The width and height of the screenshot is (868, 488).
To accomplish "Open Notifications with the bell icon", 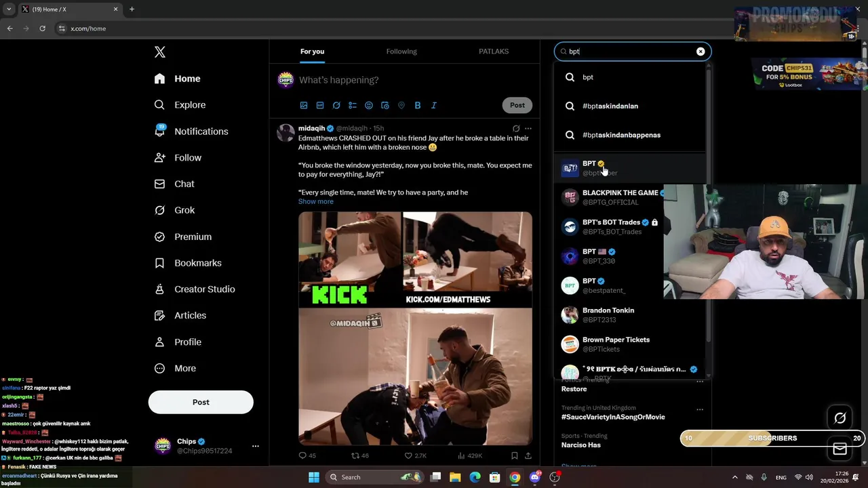I will click(191, 131).
